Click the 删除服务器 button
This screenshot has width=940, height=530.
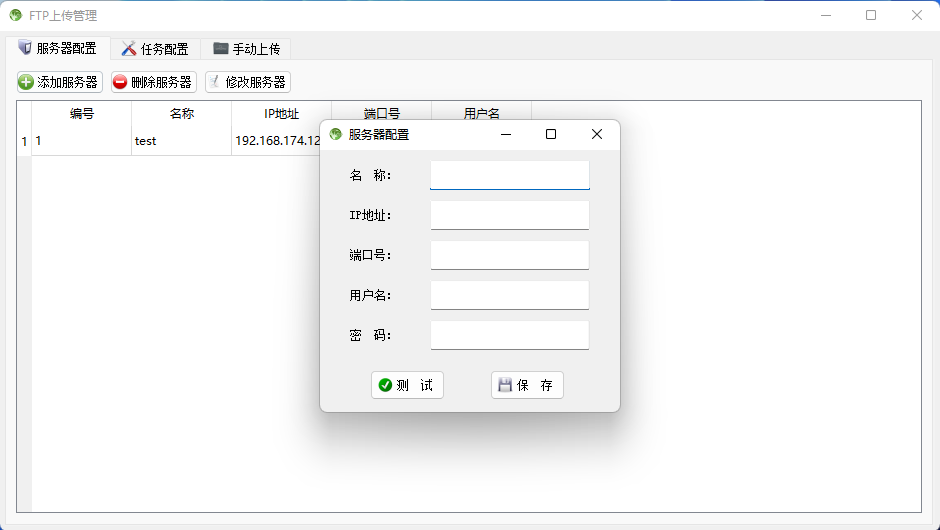(154, 82)
